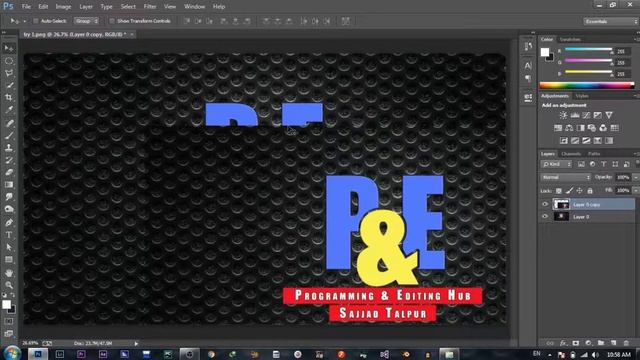Viewport: 640px width, 360px height.
Task: Toggle filter for pixel layers
Action: [581, 164]
